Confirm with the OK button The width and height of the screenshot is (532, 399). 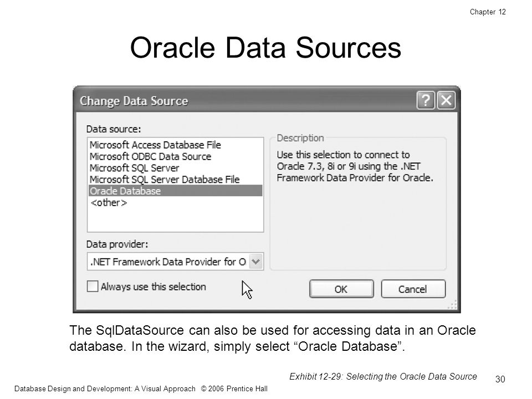[x=341, y=289]
